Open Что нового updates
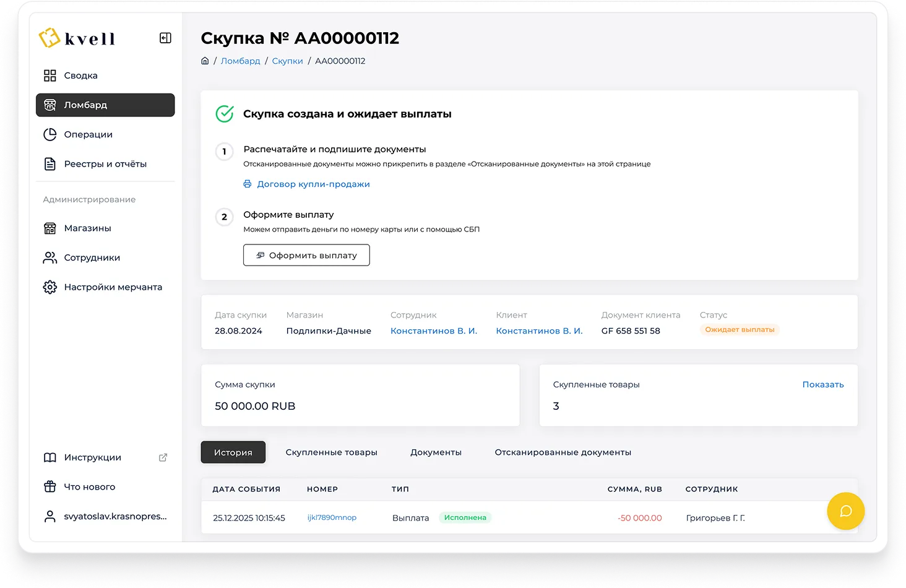This screenshot has width=906, height=588. pos(89,487)
